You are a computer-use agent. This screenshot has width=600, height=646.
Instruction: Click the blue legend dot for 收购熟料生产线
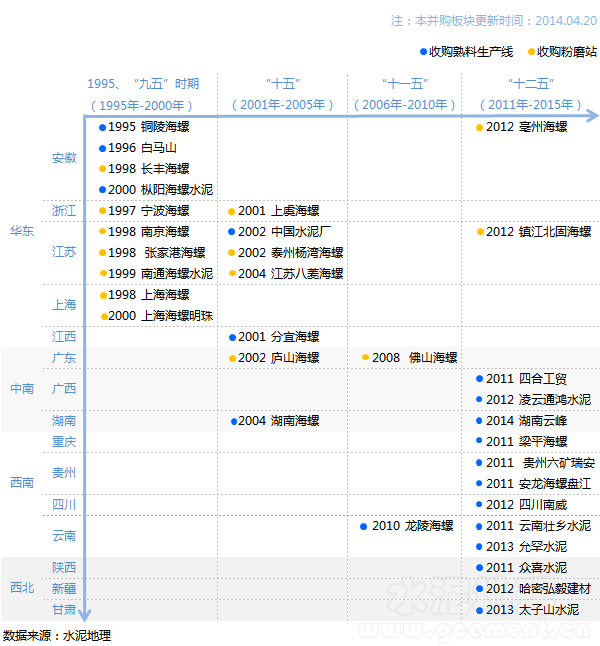(423, 52)
